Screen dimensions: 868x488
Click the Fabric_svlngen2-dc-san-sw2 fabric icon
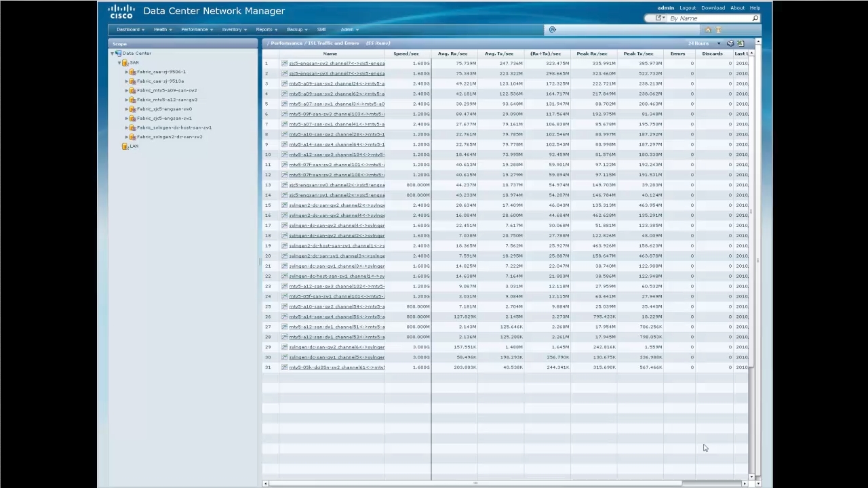[x=133, y=136]
